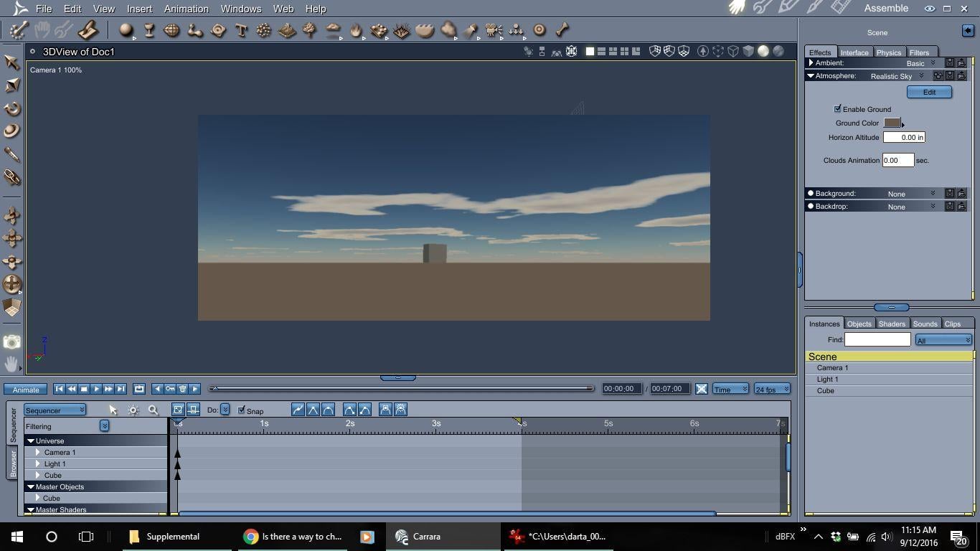Select the Text tool in top toolbar
The width and height of the screenshot is (980, 551).
pyautogui.click(x=241, y=30)
